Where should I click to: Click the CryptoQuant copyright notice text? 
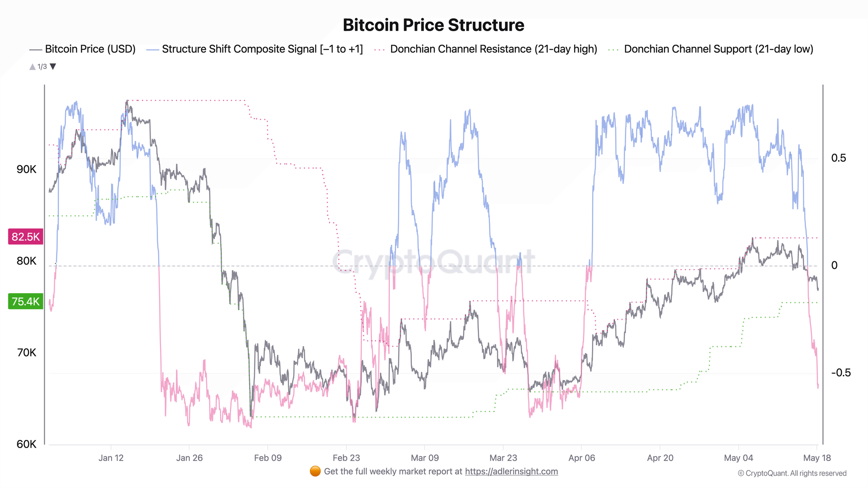[x=792, y=473]
